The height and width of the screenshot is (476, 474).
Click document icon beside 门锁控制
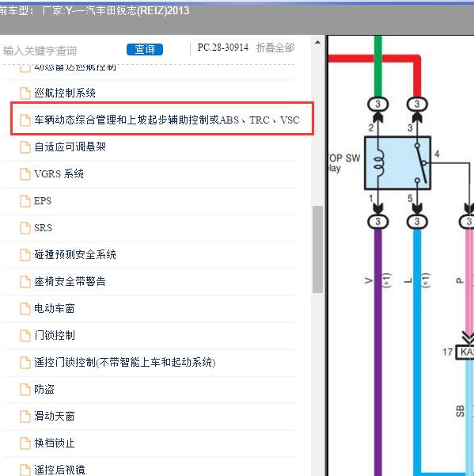point(25,336)
